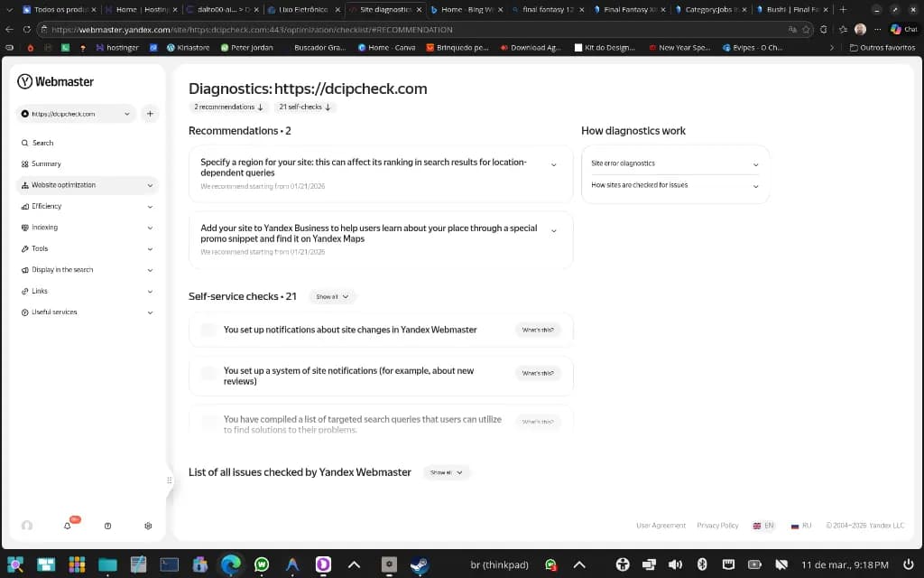This screenshot has height=578, width=924.
Task: Mark the targeted search queries check as done
Action: pyautogui.click(x=208, y=422)
